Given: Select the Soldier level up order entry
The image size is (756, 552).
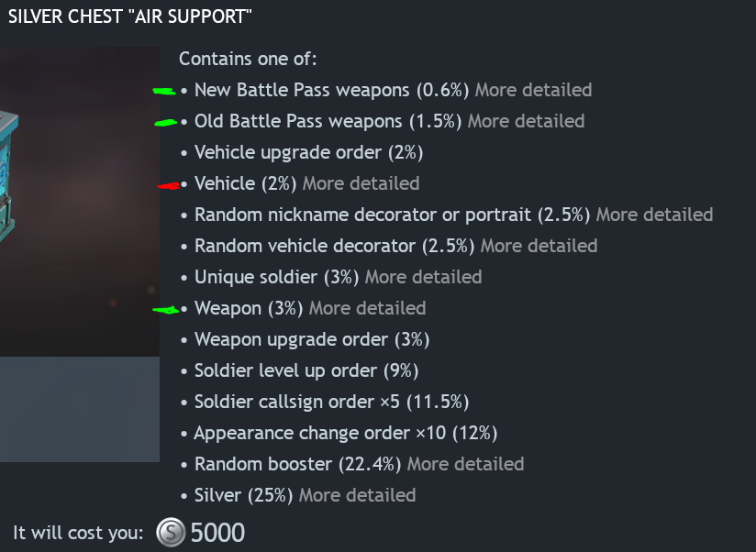Looking at the screenshot, I should [306, 370].
